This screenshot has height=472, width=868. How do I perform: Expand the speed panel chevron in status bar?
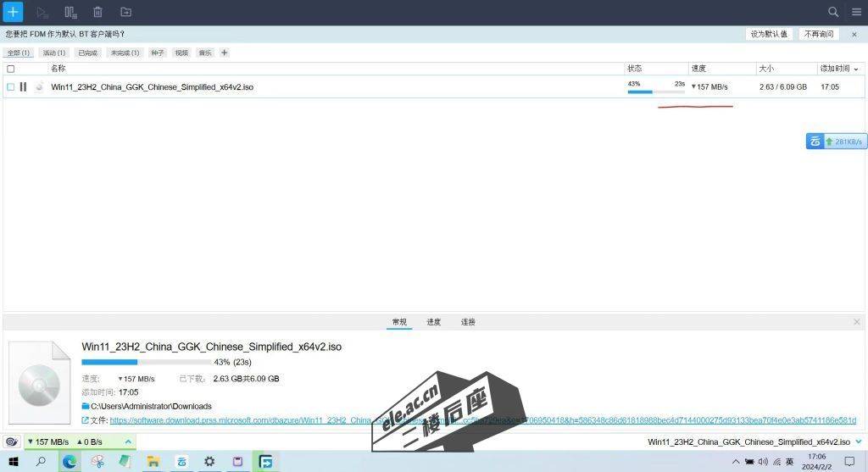point(128,441)
